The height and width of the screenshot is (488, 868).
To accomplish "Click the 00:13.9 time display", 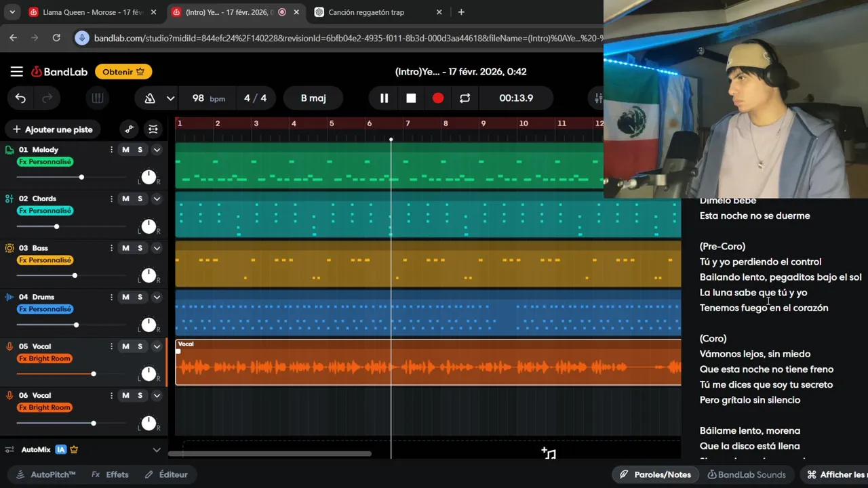I will click(x=516, y=98).
